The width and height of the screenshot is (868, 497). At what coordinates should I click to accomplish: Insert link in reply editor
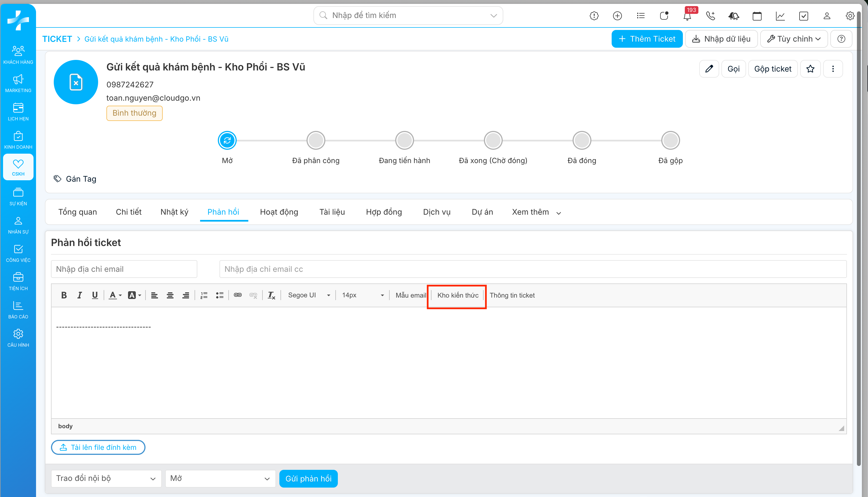[238, 295]
